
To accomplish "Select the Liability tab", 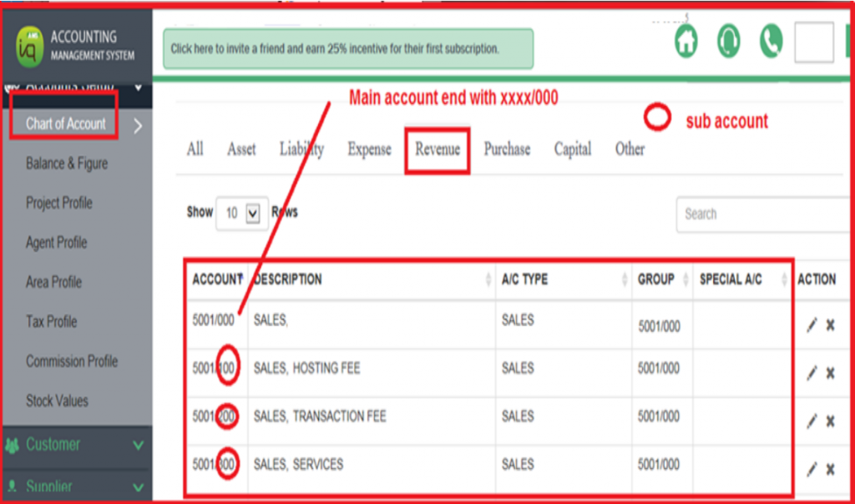I will pos(301,149).
